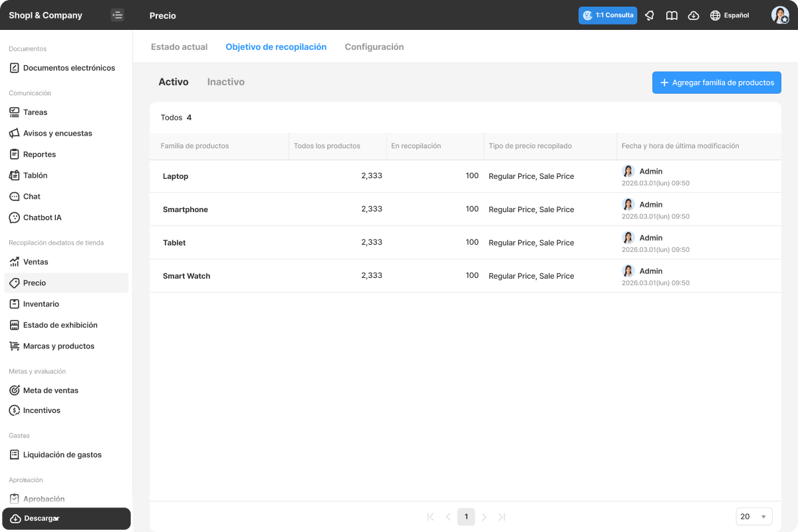
Task: Go to the previous page arrow
Action: tap(448, 517)
